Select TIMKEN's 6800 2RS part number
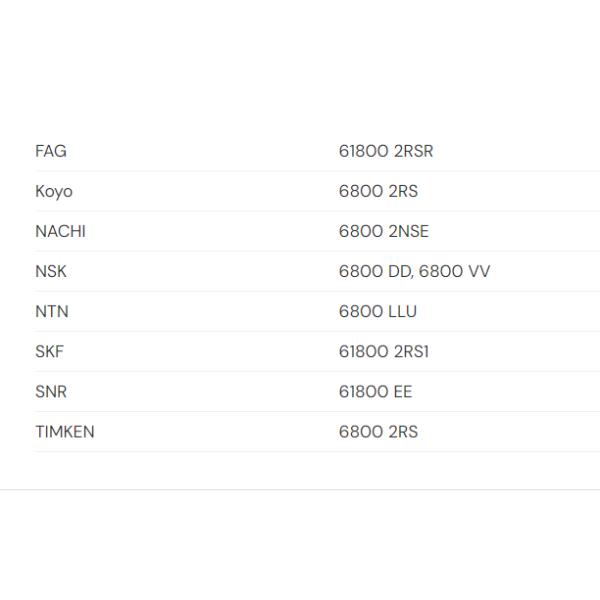Screen dimensions: 600x600 click(x=378, y=432)
